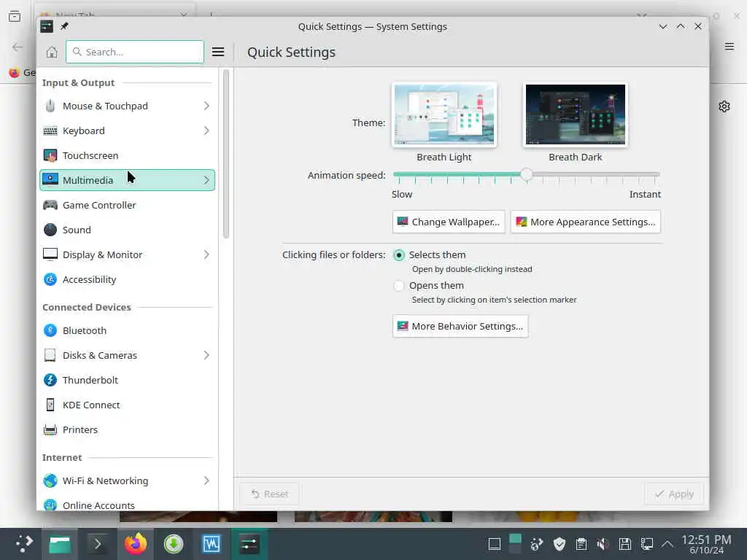Expand Wi-Fi & Networking submenu arrow
Image resolution: width=747 pixels, height=560 pixels.
click(206, 481)
